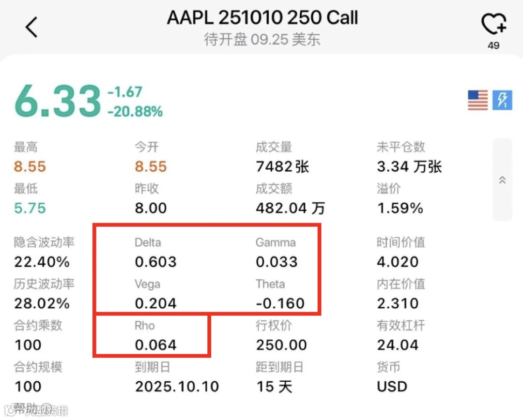
Task: Tap the 有效杠杆 value 24.04
Action: click(x=398, y=345)
